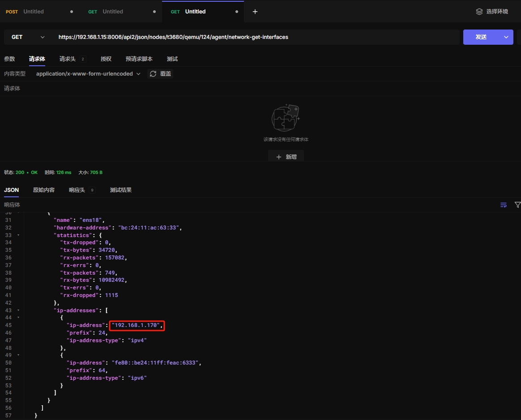This screenshot has height=420, width=521.
Task: Fold the ipv6 address object at line 49
Action: tap(18, 355)
